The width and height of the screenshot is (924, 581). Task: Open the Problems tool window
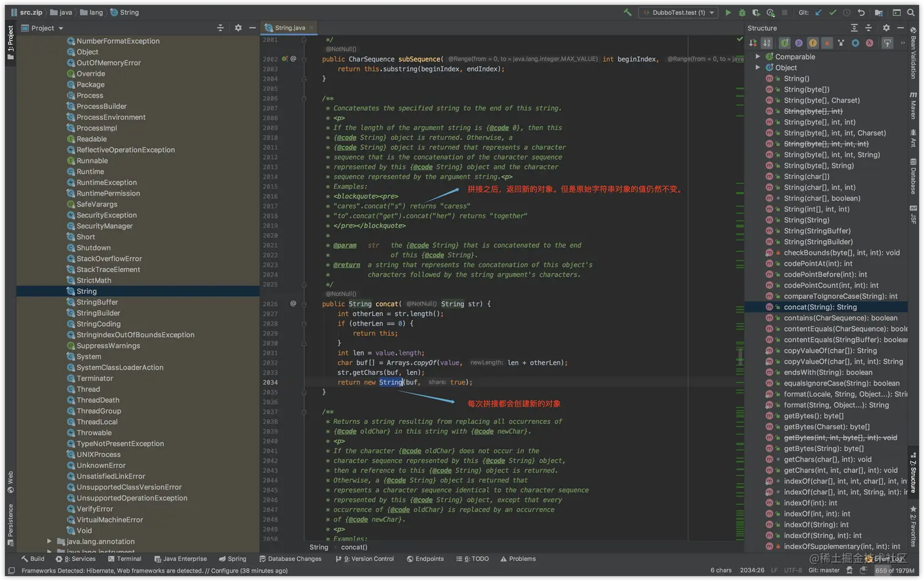click(518, 559)
